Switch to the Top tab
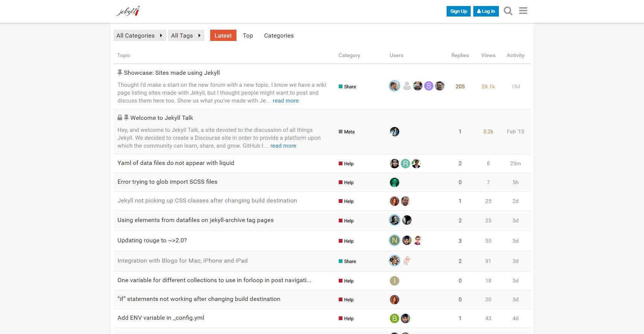 click(248, 35)
